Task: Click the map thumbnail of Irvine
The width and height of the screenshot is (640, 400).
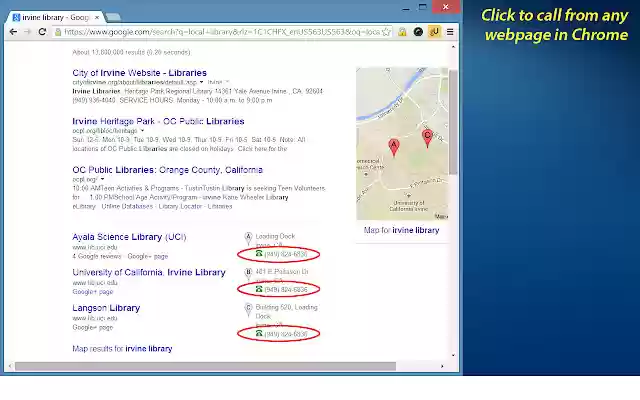Action: pyautogui.click(x=402, y=144)
